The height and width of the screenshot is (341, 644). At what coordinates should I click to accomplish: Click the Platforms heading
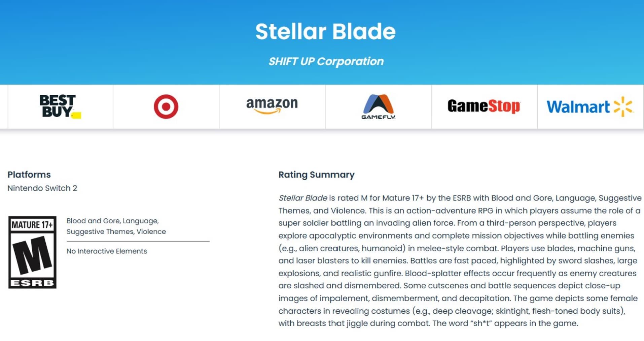(29, 175)
